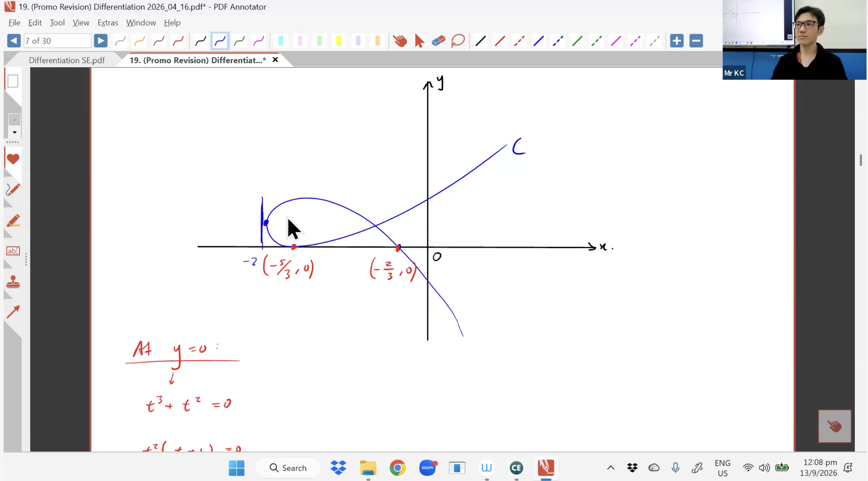Select the Pen tool in sidebar
This screenshot has width=868, height=481.
click(13, 190)
